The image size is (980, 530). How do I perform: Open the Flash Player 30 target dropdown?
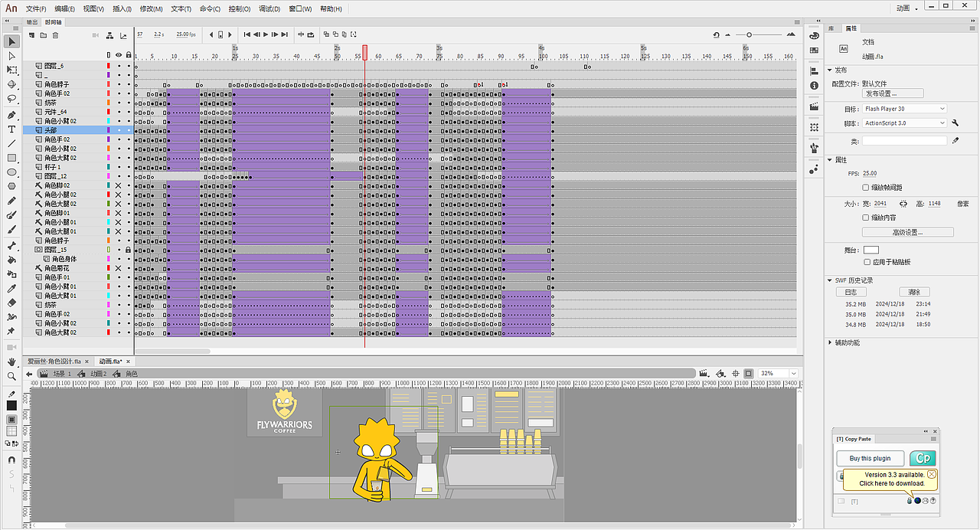coord(905,109)
